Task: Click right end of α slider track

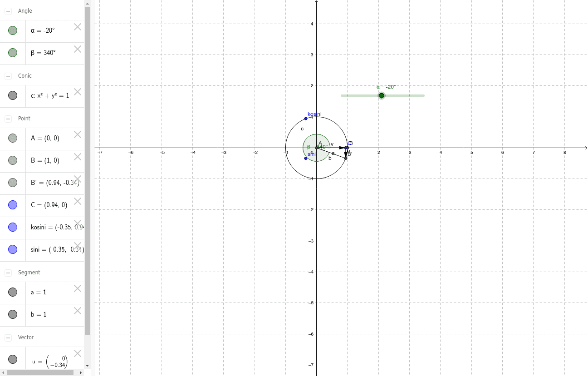Action: (x=423, y=95)
